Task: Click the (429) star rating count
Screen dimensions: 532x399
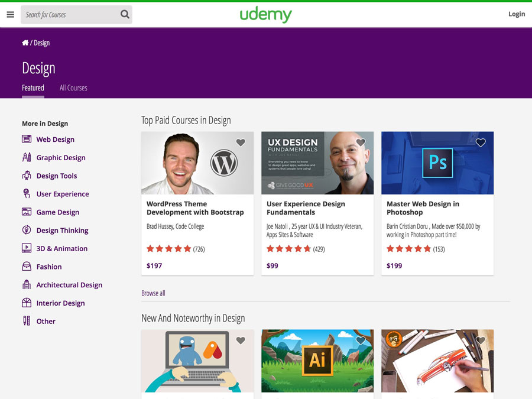Action: (x=319, y=249)
